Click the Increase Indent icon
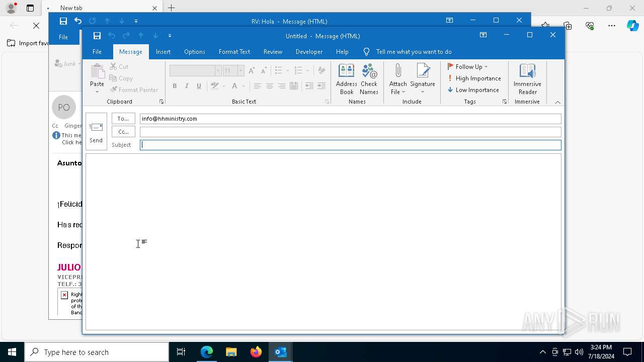The height and width of the screenshot is (362, 644). tap(321, 86)
